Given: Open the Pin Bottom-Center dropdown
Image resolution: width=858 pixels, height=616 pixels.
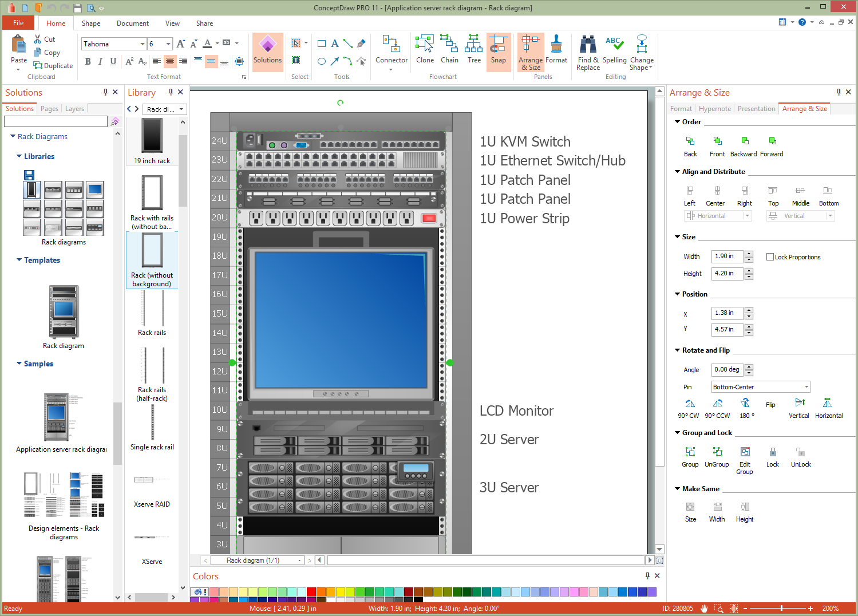Looking at the screenshot, I should click(x=761, y=387).
